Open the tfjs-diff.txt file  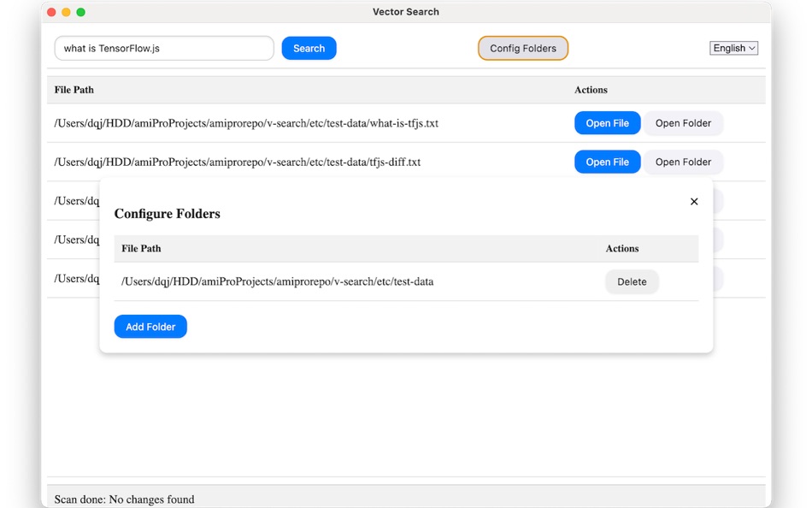coord(607,162)
